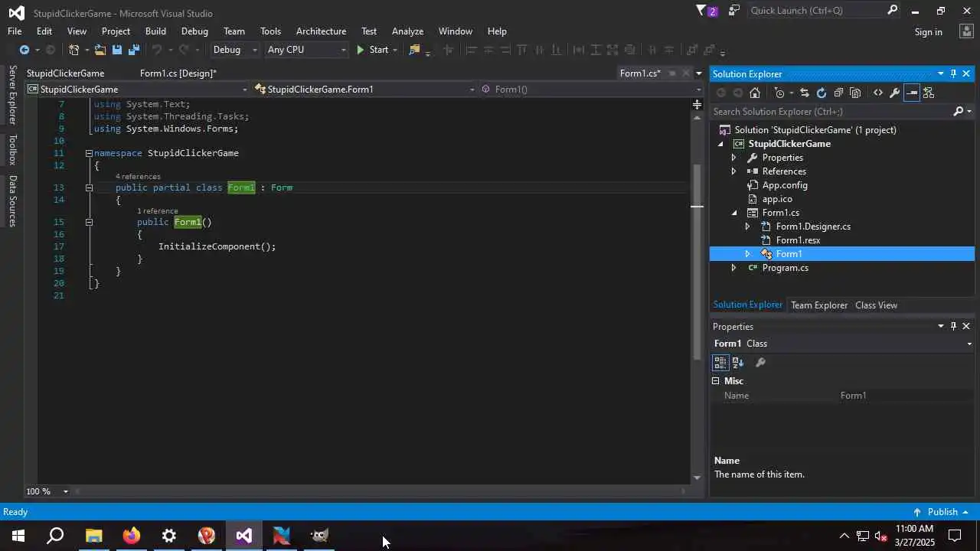980x551 pixels.
Task: Toggle pin on Solution Explorer panel
Action: [953, 73]
